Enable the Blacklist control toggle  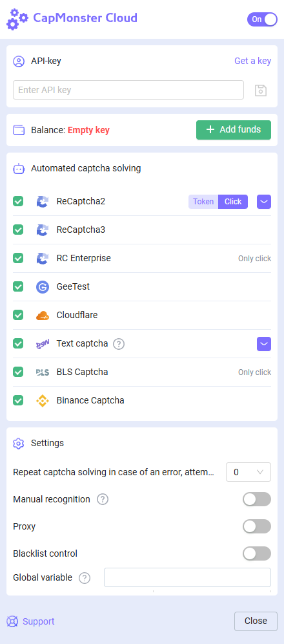click(257, 553)
